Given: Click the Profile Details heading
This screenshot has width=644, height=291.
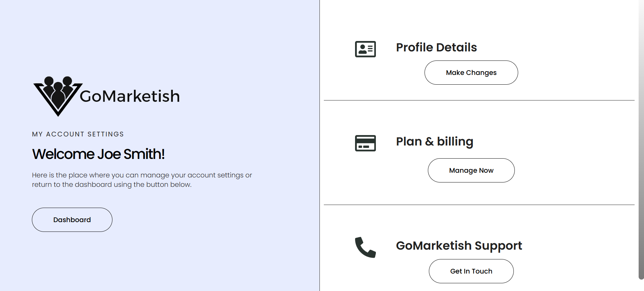Looking at the screenshot, I should coord(436,47).
